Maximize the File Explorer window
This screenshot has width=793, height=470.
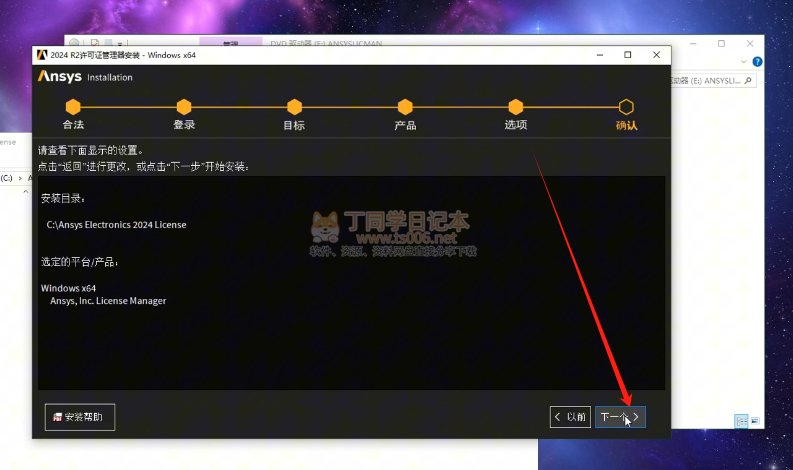point(721,44)
